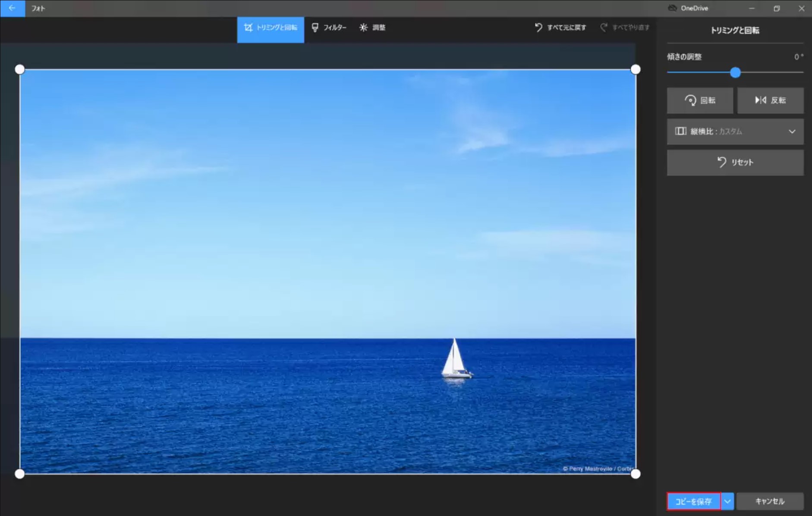Click the top-left crop handle

point(20,69)
